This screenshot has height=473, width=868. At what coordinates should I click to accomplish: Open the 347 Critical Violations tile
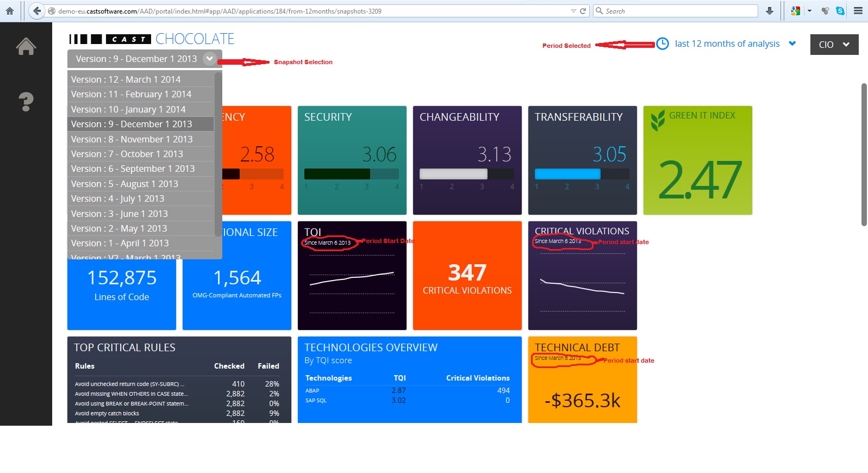point(467,276)
